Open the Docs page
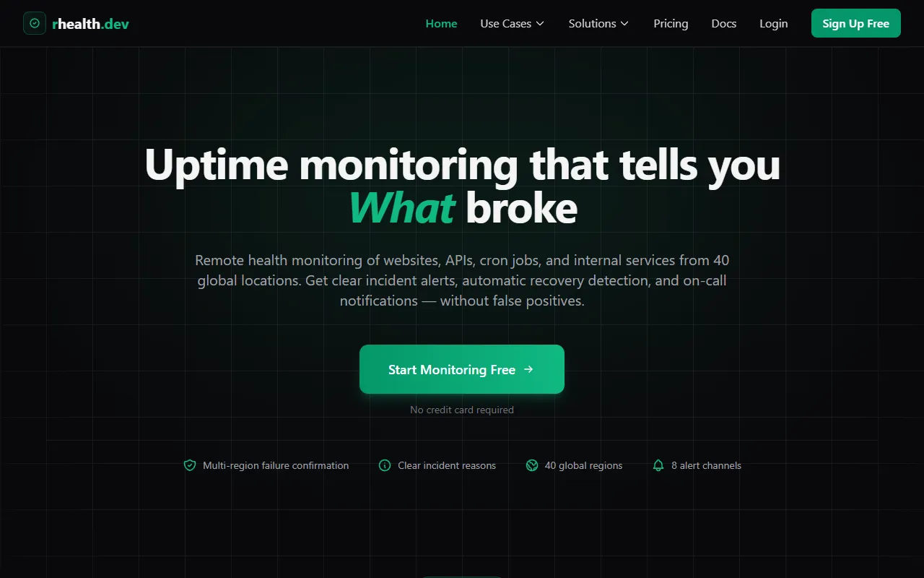This screenshot has height=578, width=924. click(x=724, y=23)
